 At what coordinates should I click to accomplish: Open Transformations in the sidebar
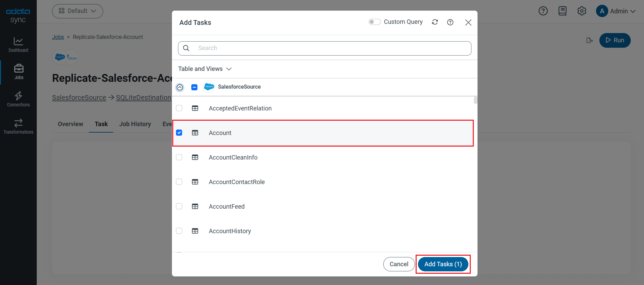(18, 126)
